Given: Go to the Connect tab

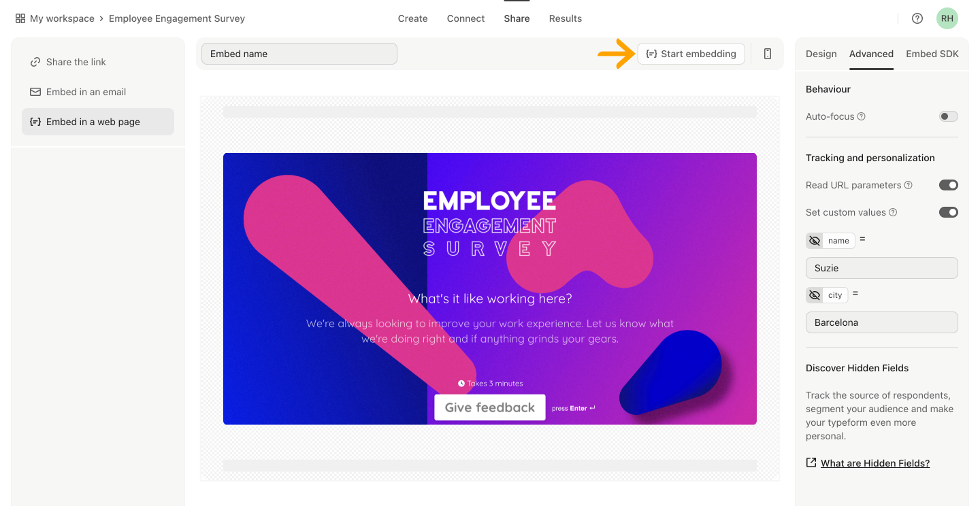Looking at the screenshot, I should click(x=466, y=18).
